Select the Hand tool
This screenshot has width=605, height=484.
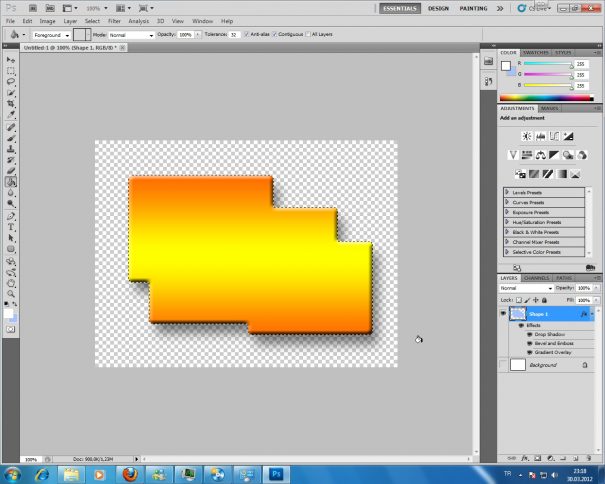click(x=11, y=283)
